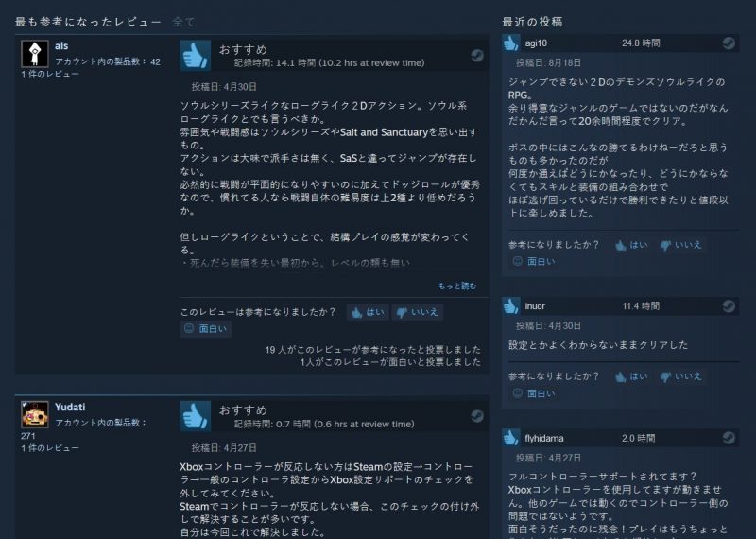Click the thumbs-up icon beside inuor

511,306
